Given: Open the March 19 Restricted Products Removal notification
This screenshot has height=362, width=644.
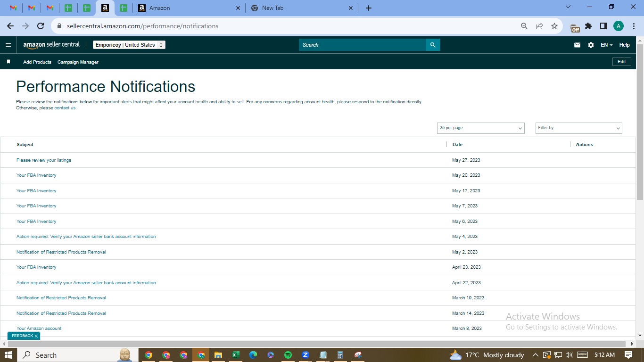Looking at the screenshot, I should (61, 298).
